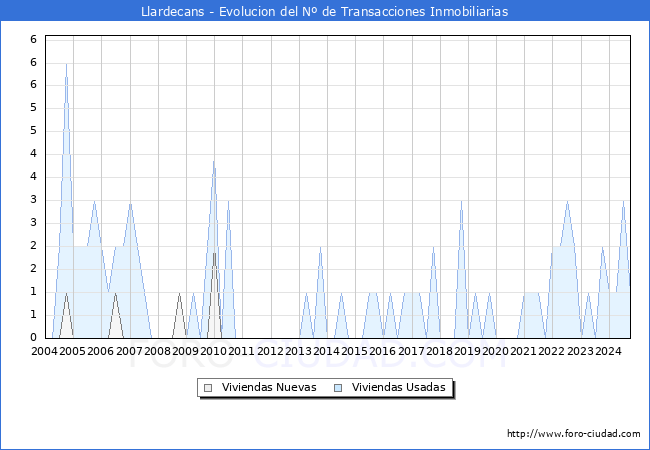Click the chart title Llardecans Evolucion text
Image resolution: width=650 pixels, height=450 pixels.
[325, 11]
